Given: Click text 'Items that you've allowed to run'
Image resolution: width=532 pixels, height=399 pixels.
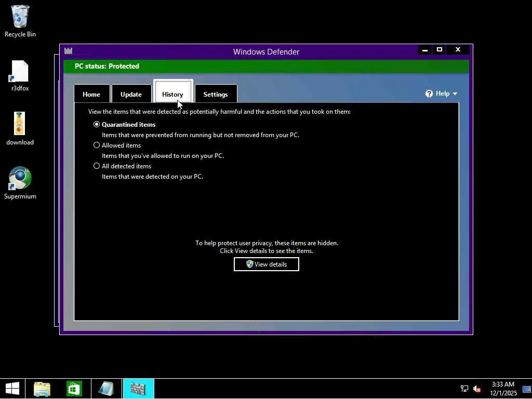Looking at the screenshot, I should 146,156.
